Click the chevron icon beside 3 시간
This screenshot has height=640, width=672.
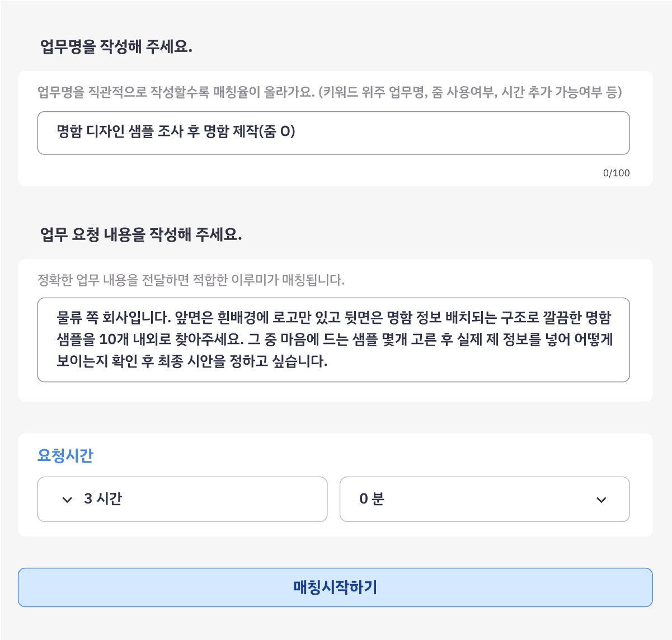67,500
